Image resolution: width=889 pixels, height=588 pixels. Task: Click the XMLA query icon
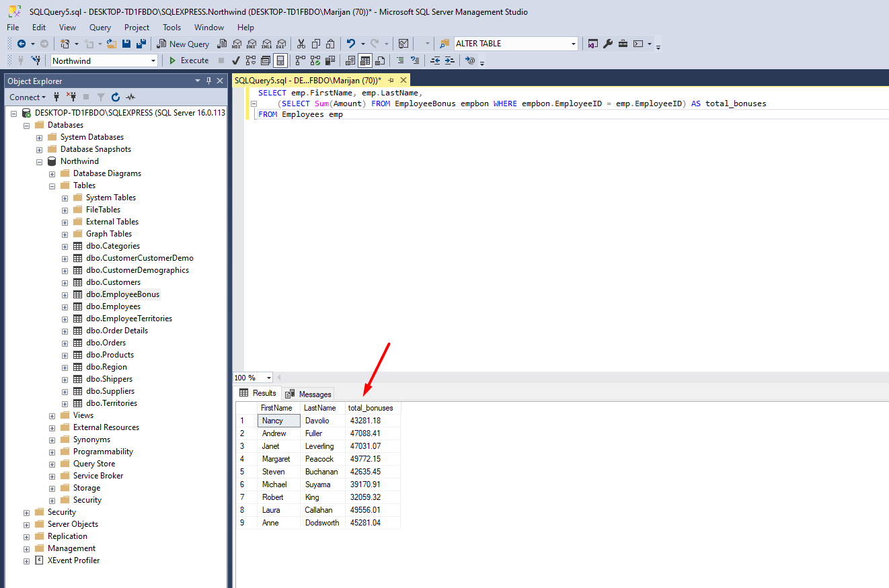(266, 44)
